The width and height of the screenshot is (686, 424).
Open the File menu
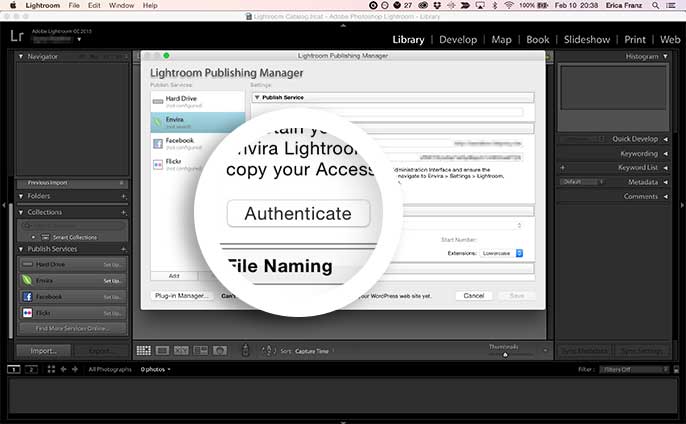click(x=74, y=5)
